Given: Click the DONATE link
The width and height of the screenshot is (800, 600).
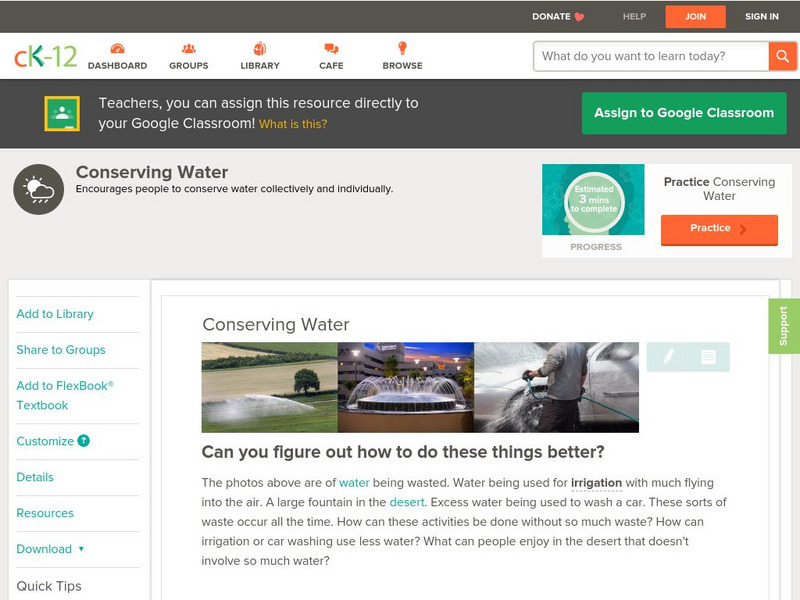Looking at the screenshot, I should 551,16.
